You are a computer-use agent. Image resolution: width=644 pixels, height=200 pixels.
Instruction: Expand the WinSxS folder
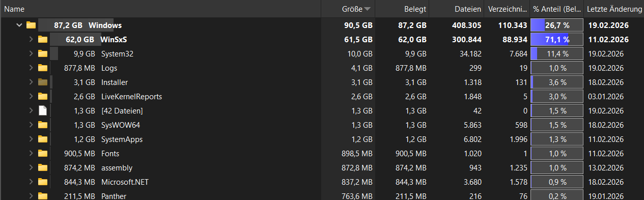point(31,39)
